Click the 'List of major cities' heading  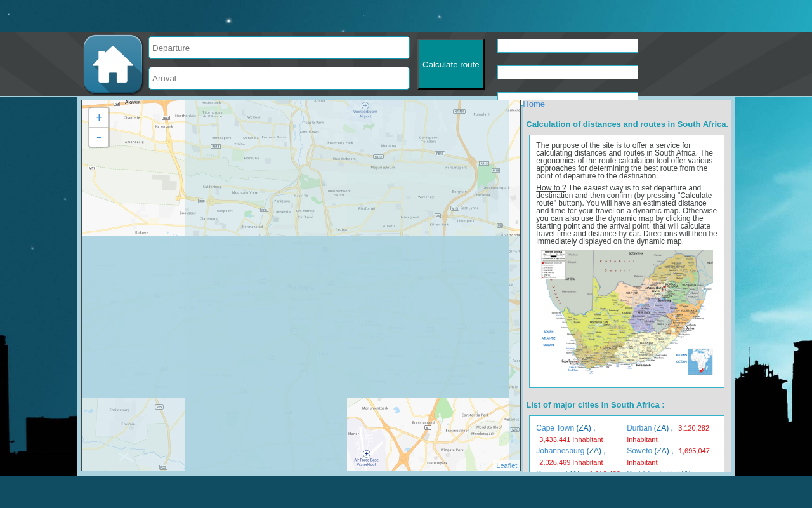pos(595,405)
